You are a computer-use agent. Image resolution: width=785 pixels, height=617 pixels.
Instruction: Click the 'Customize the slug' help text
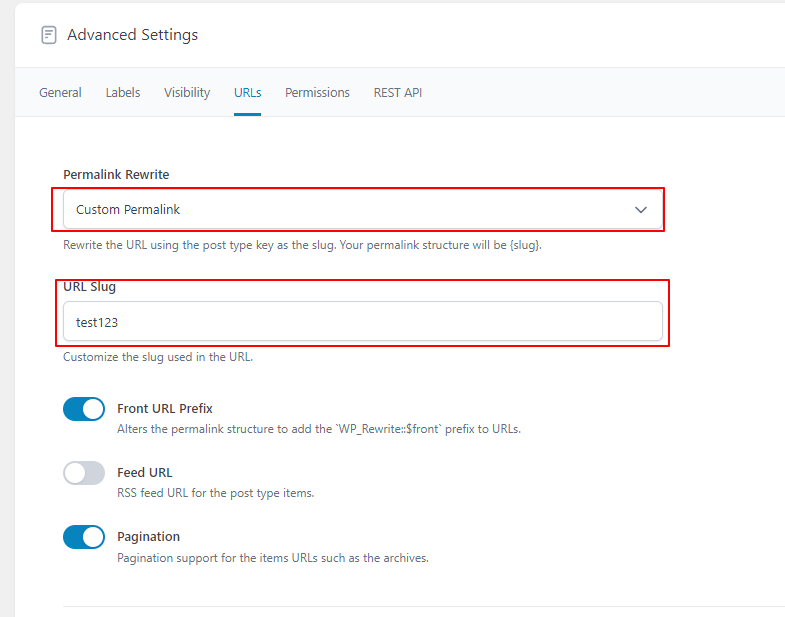point(158,357)
